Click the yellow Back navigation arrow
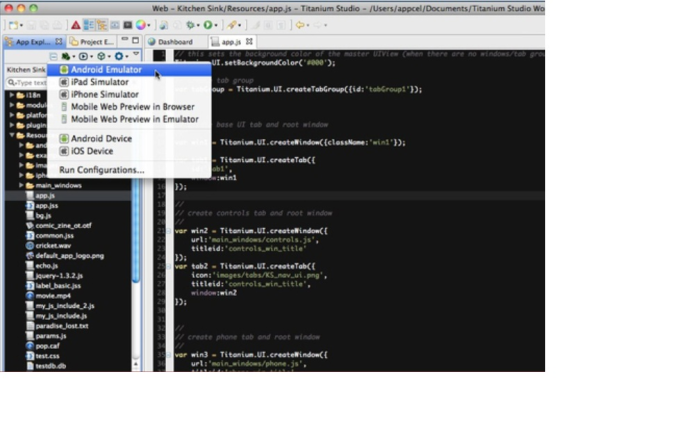Image resolution: width=700 pixels, height=438 pixels. [x=300, y=25]
